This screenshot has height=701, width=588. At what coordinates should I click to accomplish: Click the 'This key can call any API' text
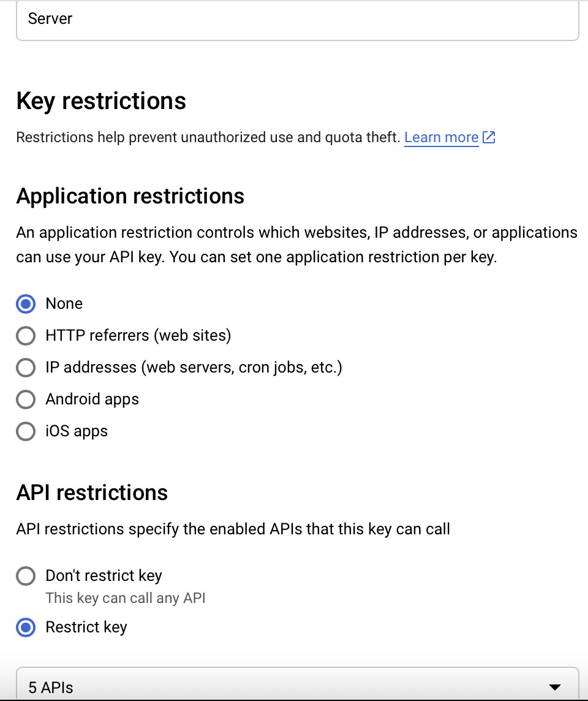126,597
